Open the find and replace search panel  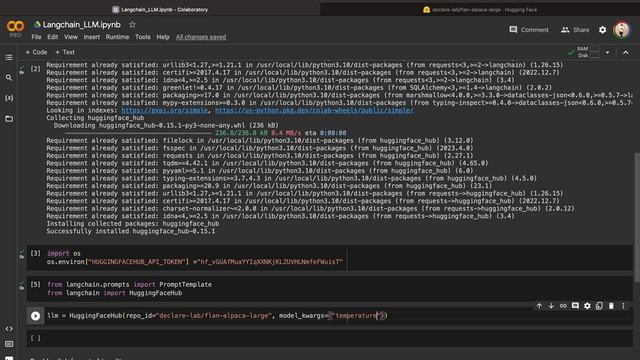tap(9, 78)
